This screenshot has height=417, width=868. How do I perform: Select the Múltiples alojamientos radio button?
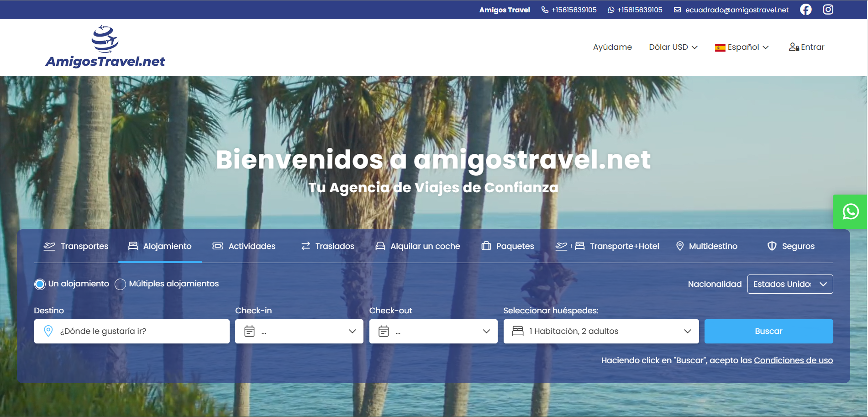coord(120,284)
